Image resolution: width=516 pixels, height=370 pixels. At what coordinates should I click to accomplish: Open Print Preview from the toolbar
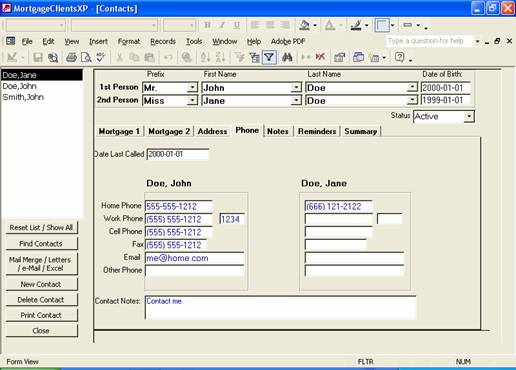pos(86,57)
